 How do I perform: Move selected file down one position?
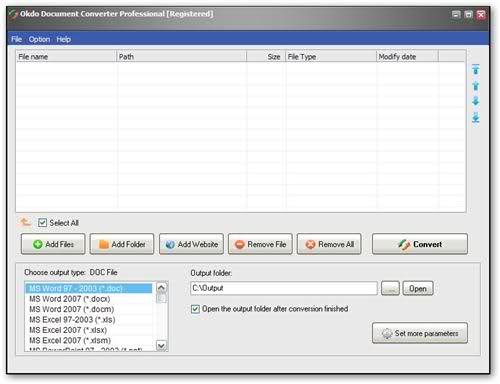476,101
